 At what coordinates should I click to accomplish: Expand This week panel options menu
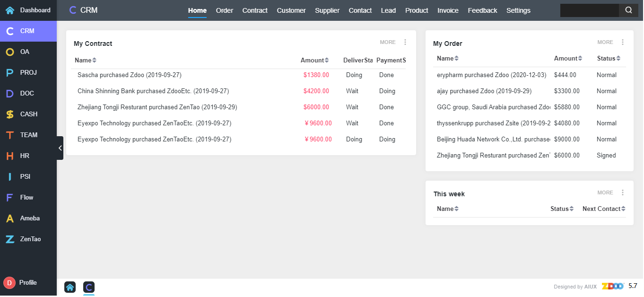click(622, 192)
